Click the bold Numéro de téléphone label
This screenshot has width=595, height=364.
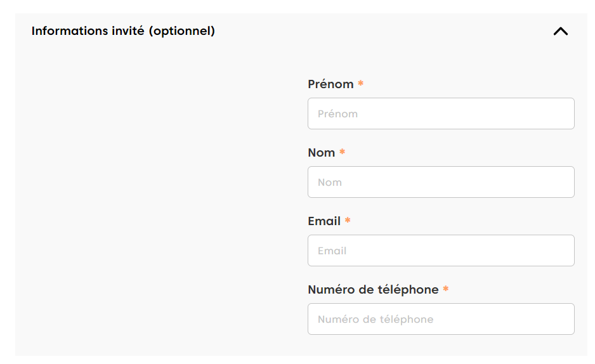coord(373,290)
